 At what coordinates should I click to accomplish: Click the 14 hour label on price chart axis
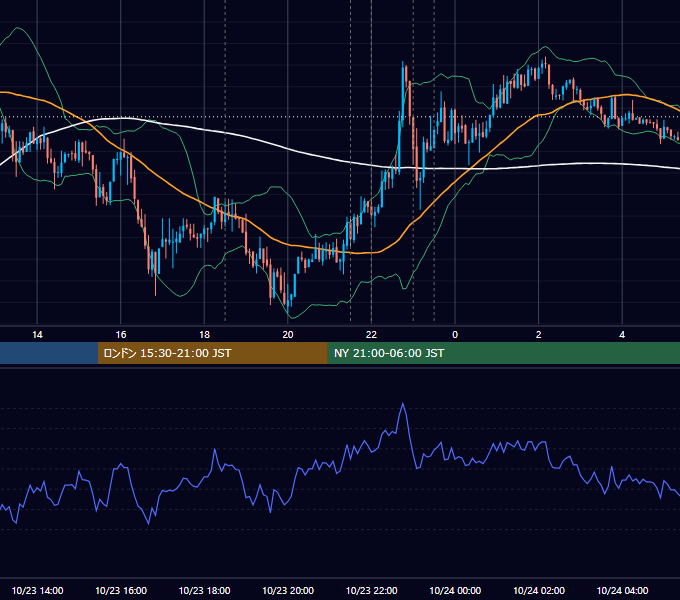(x=37, y=335)
